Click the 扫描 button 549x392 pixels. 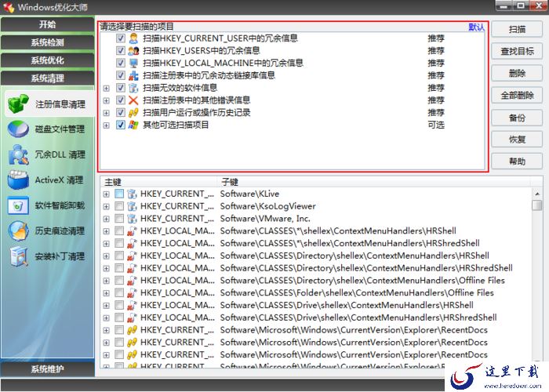517,30
